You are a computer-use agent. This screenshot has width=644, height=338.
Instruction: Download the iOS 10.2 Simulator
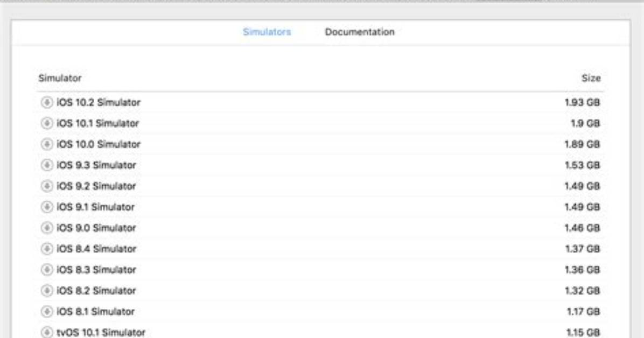(x=47, y=102)
